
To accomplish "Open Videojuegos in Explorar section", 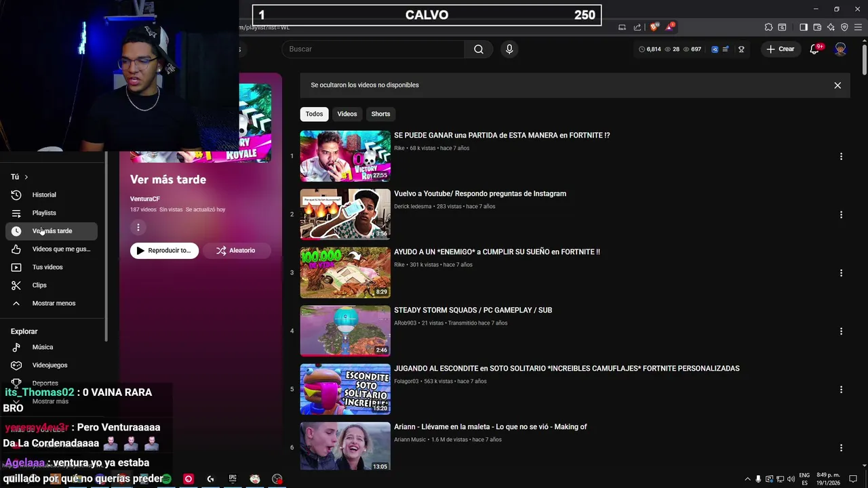I will click(x=52, y=365).
